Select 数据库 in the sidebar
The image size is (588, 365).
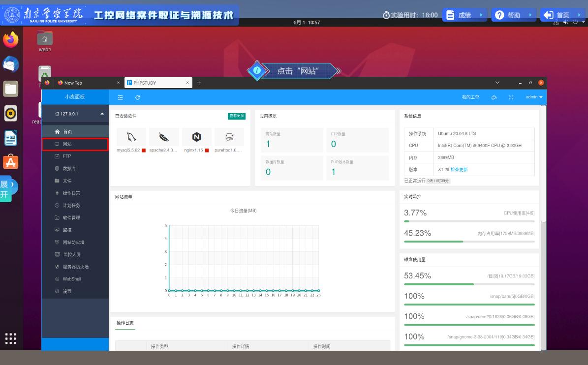[x=69, y=169]
